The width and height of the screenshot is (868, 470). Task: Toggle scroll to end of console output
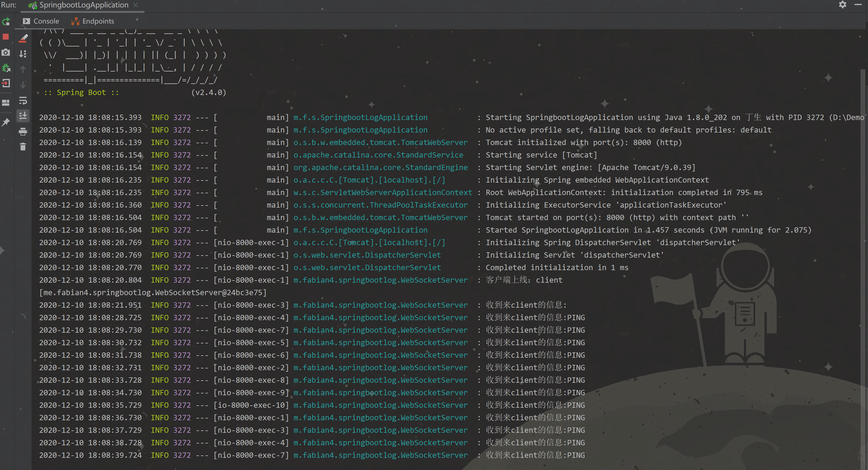pyautogui.click(x=23, y=116)
